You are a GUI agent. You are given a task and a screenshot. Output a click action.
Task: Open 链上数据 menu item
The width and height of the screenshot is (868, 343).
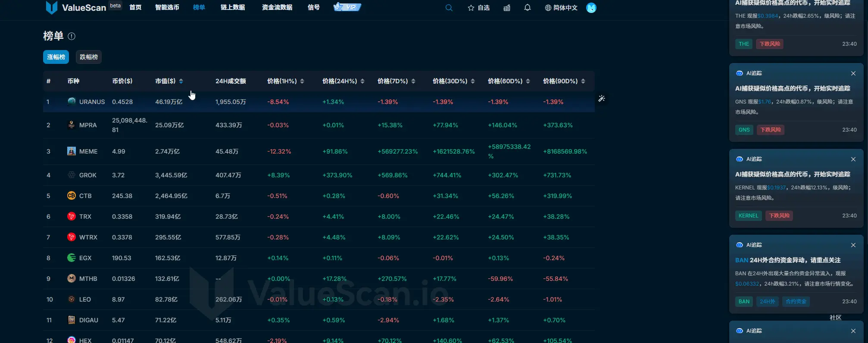point(233,7)
